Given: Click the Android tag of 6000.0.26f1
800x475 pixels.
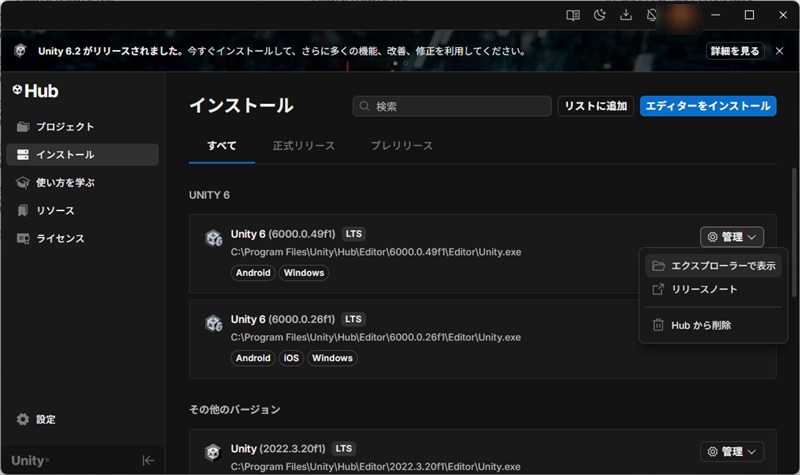Looking at the screenshot, I should (x=253, y=358).
